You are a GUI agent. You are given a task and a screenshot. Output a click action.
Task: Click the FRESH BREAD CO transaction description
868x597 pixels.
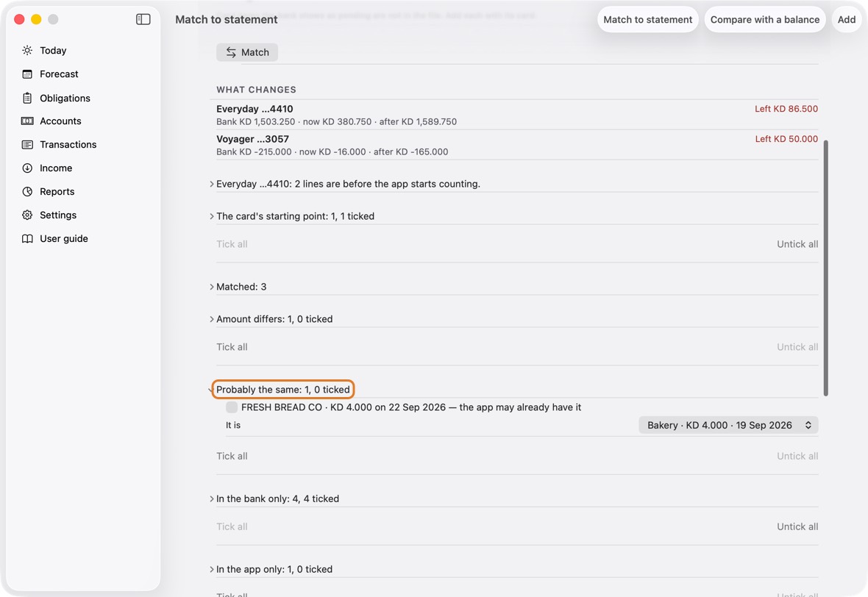(x=411, y=407)
